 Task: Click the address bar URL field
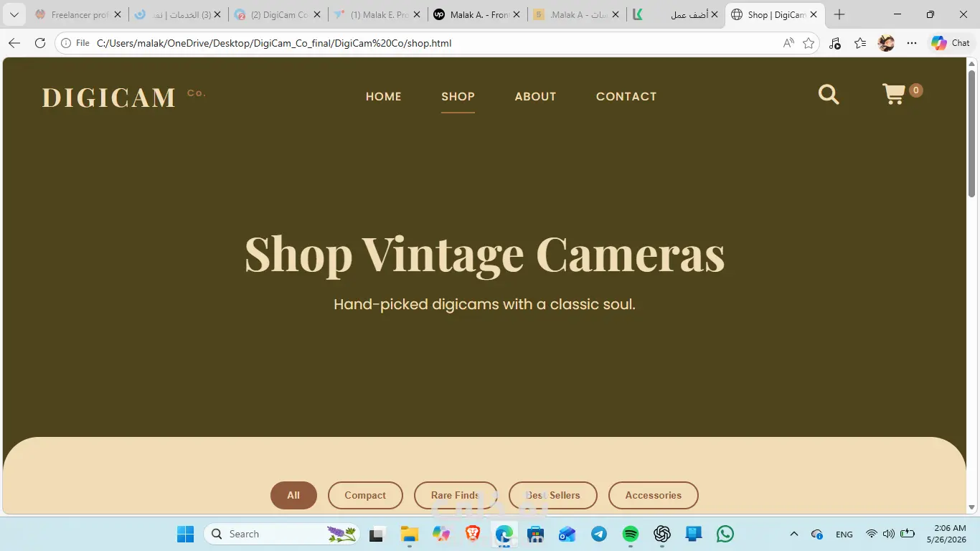coord(438,43)
